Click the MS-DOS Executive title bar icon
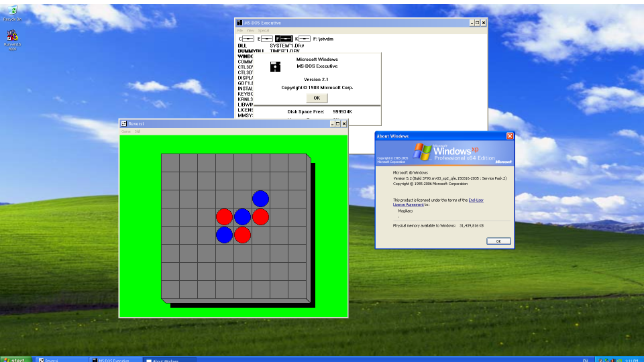Screen dimensions: 644x362 click(239, 23)
